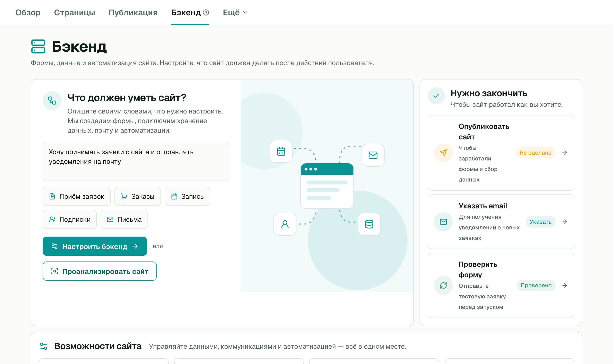Image resolution: width=613 pixels, height=364 pixels.
Task: Click the Проверить форму card title
Action: [478, 270]
